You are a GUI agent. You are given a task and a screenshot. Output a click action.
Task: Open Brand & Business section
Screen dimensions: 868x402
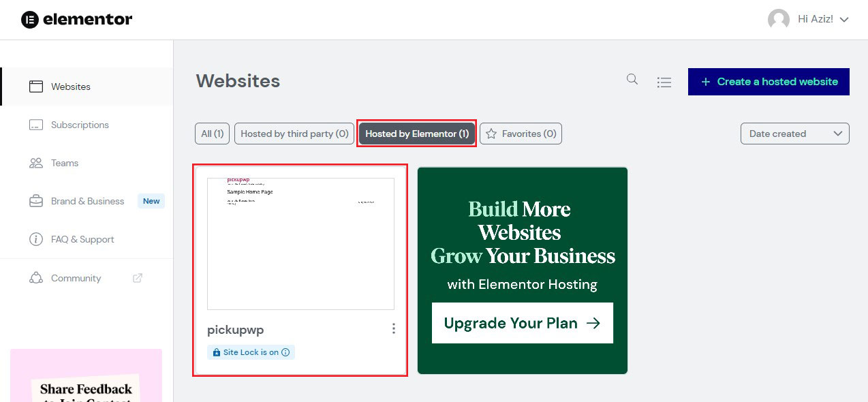tap(87, 201)
